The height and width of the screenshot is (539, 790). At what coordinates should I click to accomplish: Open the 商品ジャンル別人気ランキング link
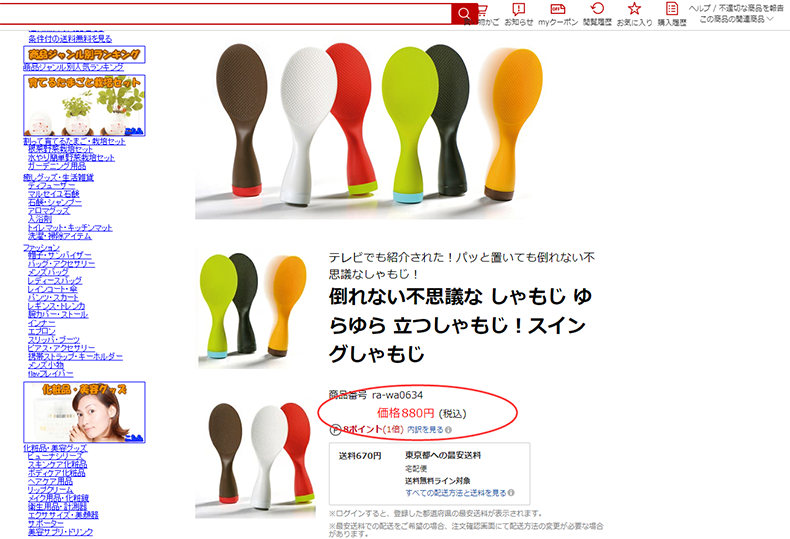73,67
